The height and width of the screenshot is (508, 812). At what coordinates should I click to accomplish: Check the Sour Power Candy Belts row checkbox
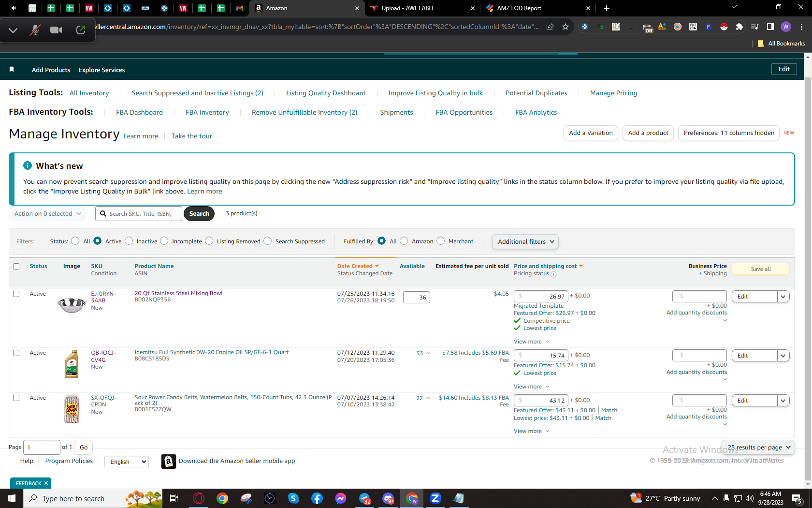pos(16,398)
